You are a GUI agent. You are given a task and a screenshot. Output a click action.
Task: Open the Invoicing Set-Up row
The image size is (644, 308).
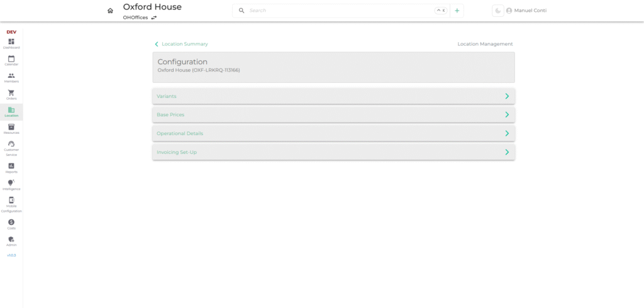pyautogui.click(x=333, y=152)
